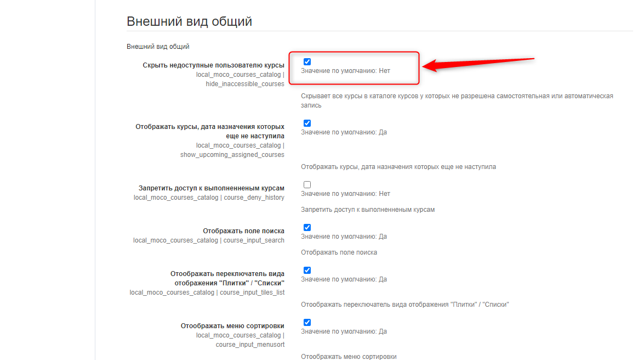Viewport: 644px width, 360px height.
Task: Click the 'Запретить доступ к выполненным курсам' bold label
Action: [211, 188]
